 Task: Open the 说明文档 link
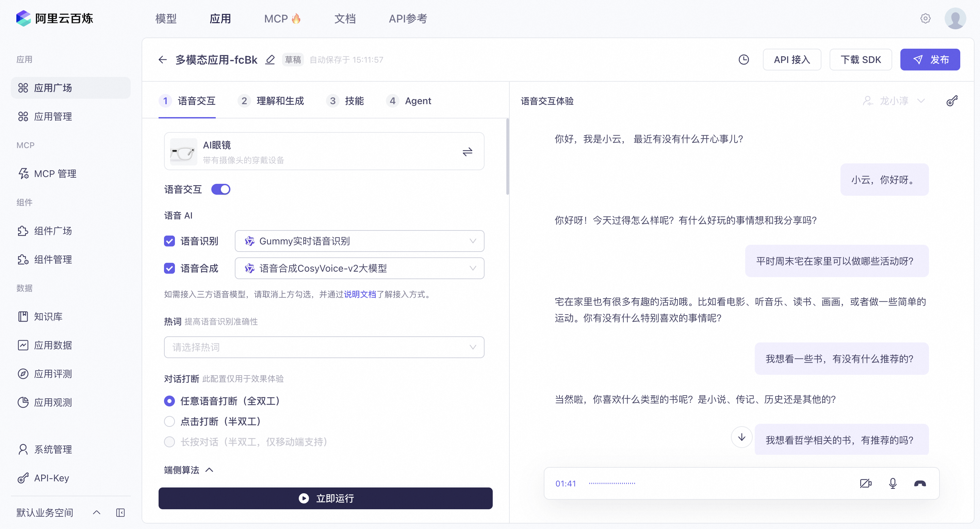point(360,294)
